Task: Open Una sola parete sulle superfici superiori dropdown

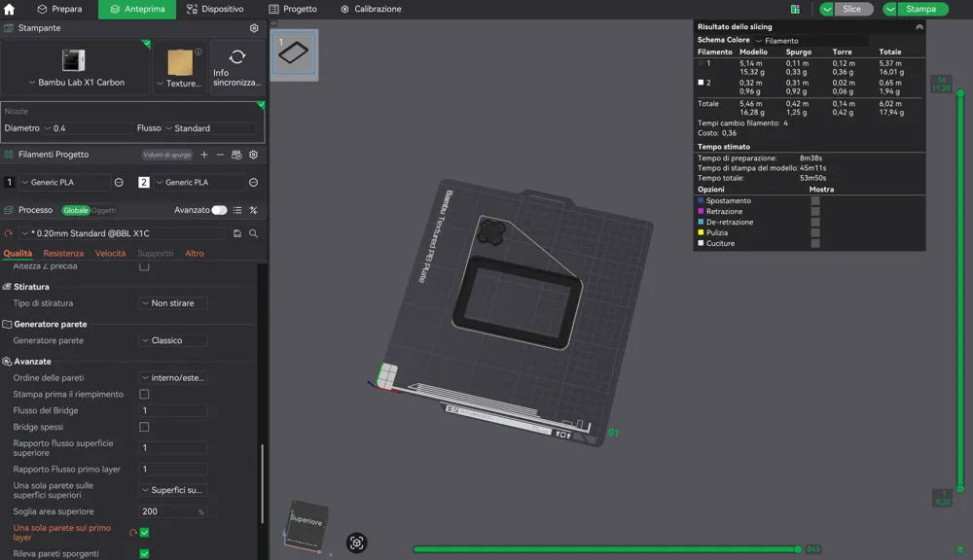Action: (x=173, y=490)
